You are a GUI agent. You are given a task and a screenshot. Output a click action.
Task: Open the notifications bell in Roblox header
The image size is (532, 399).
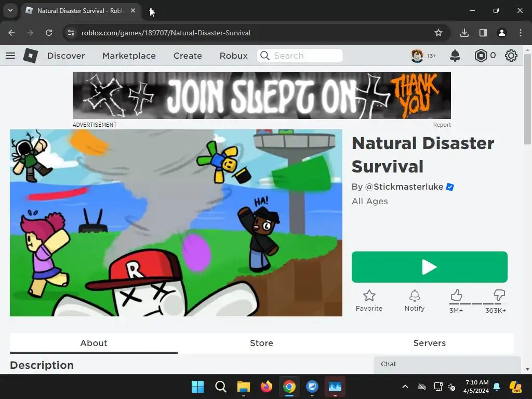pyautogui.click(x=455, y=56)
